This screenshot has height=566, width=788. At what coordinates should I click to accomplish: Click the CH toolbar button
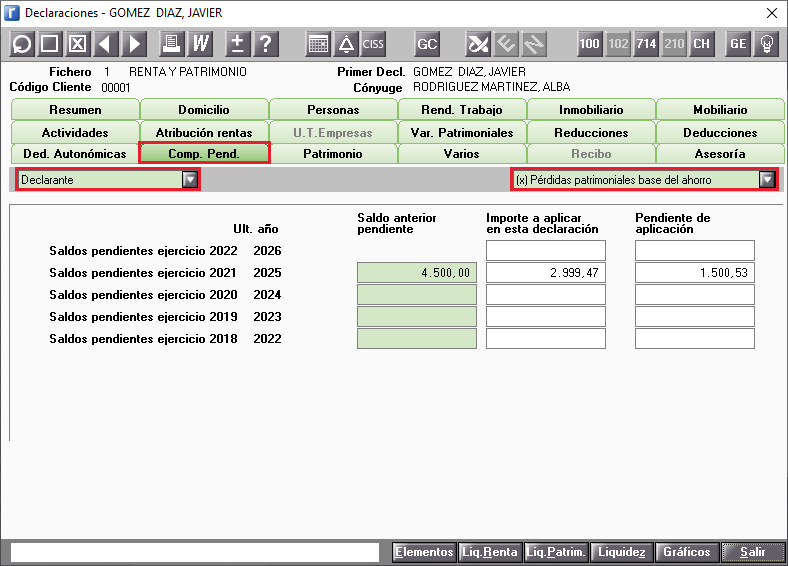pyautogui.click(x=702, y=44)
